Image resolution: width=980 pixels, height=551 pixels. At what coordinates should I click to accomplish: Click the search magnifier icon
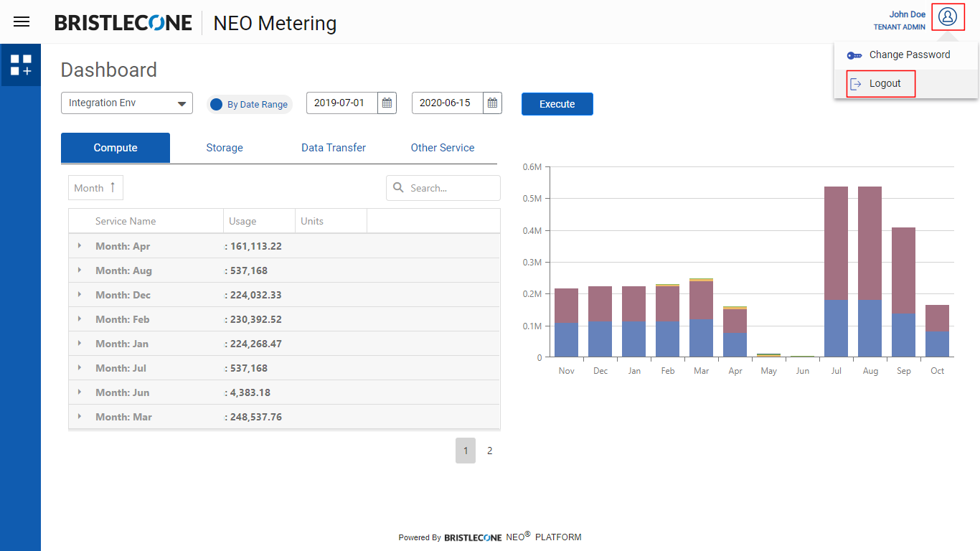[x=399, y=188]
